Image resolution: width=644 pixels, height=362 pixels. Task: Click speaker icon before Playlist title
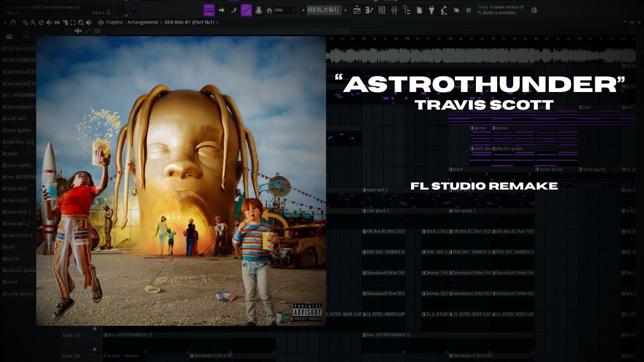click(101, 23)
